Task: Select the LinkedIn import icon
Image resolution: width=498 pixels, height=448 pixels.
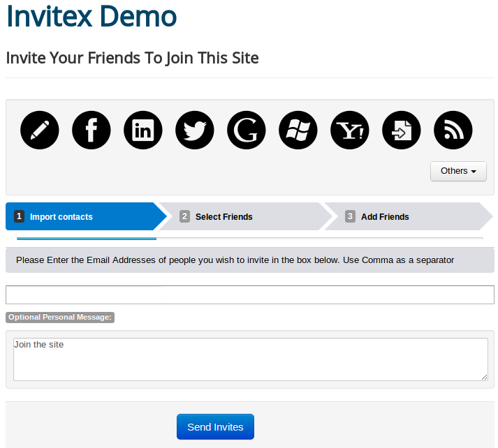Action: tap(143, 130)
